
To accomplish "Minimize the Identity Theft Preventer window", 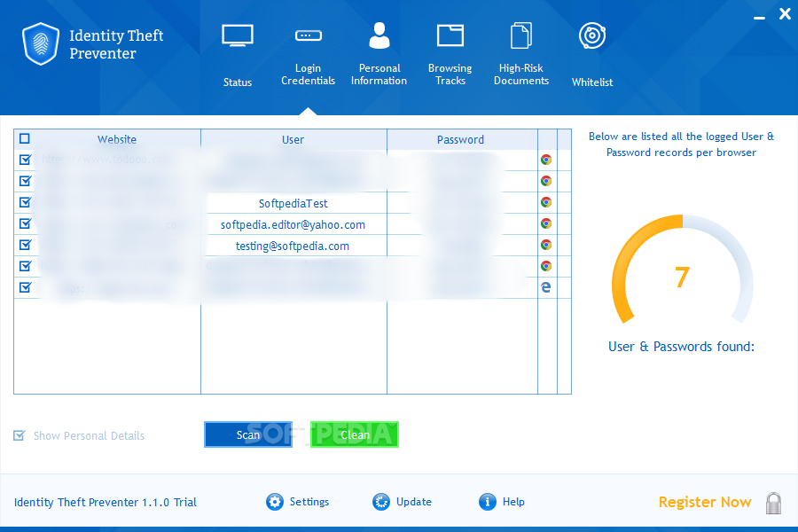I will 759,18.
